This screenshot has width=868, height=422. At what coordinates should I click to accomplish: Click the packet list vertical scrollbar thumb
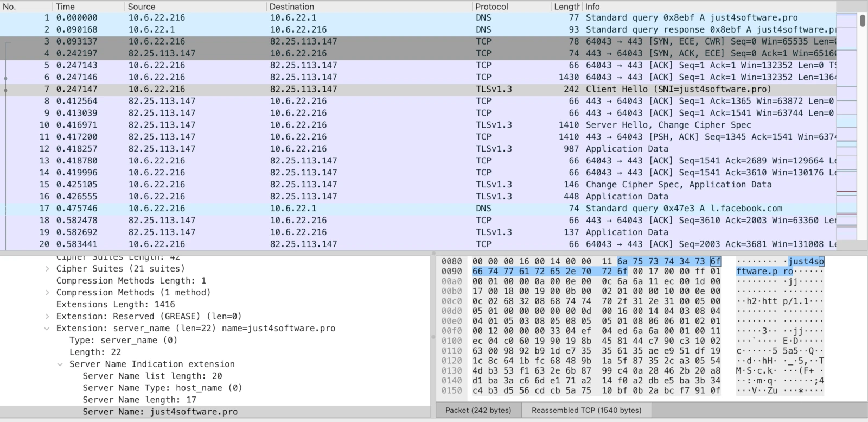click(863, 20)
